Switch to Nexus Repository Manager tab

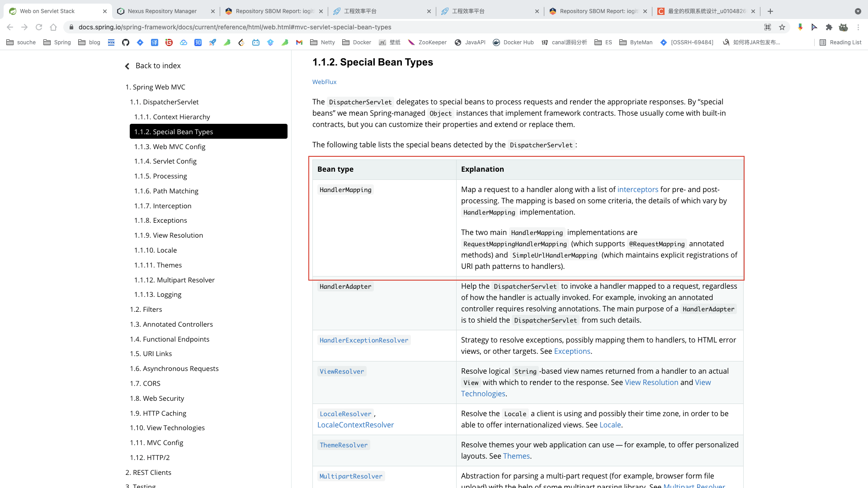tap(162, 11)
